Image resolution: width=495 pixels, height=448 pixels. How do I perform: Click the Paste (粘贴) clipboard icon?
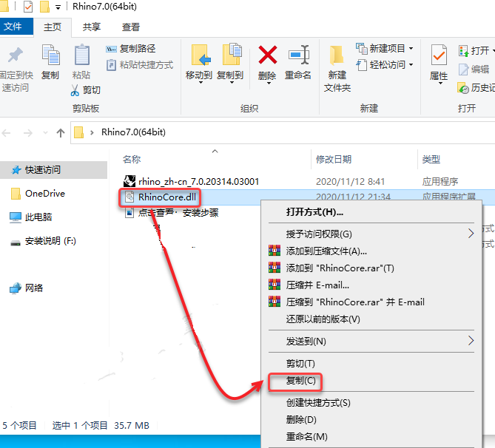82,55
